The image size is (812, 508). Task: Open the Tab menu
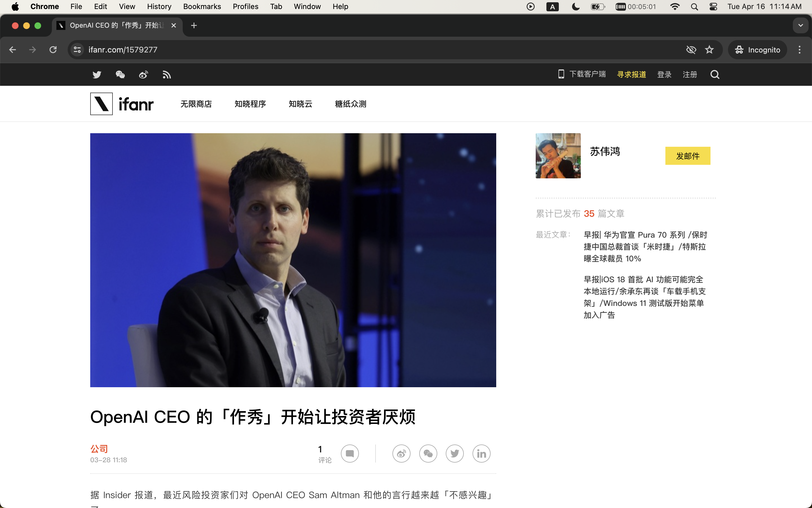pos(276,6)
